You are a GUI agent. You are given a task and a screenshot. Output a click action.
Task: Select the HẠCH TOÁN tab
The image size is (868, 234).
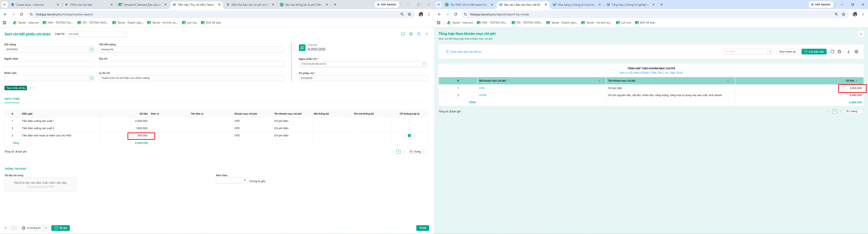tap(12, 99)
